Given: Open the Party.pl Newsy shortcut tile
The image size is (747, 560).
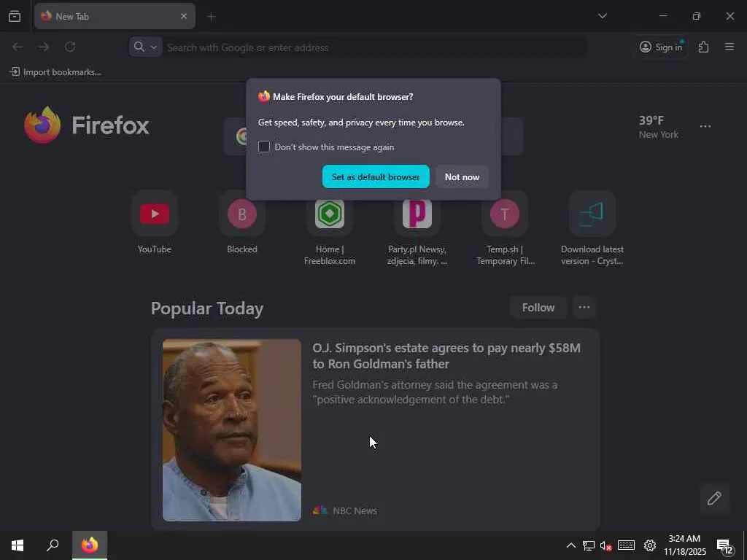Looking at the screenshot, I should pyautogui.click(x=417, y=228).
